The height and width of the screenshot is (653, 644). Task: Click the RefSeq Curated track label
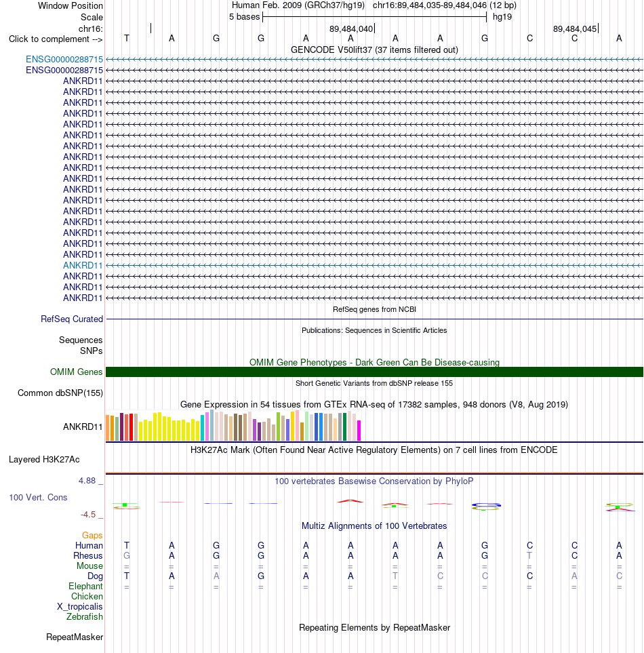pos(72,319)
